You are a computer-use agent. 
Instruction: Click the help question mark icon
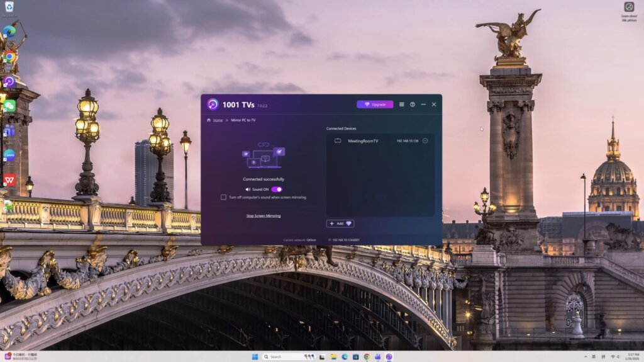413,105
